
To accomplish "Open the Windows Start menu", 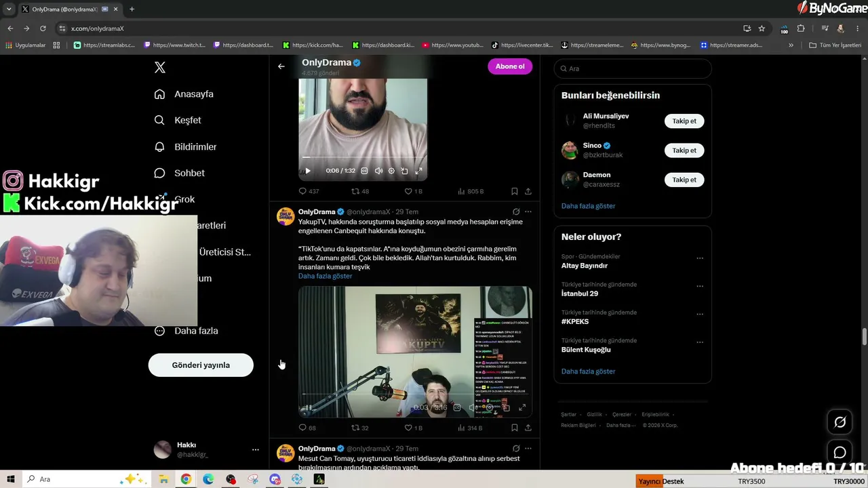I will click(11, 479).
